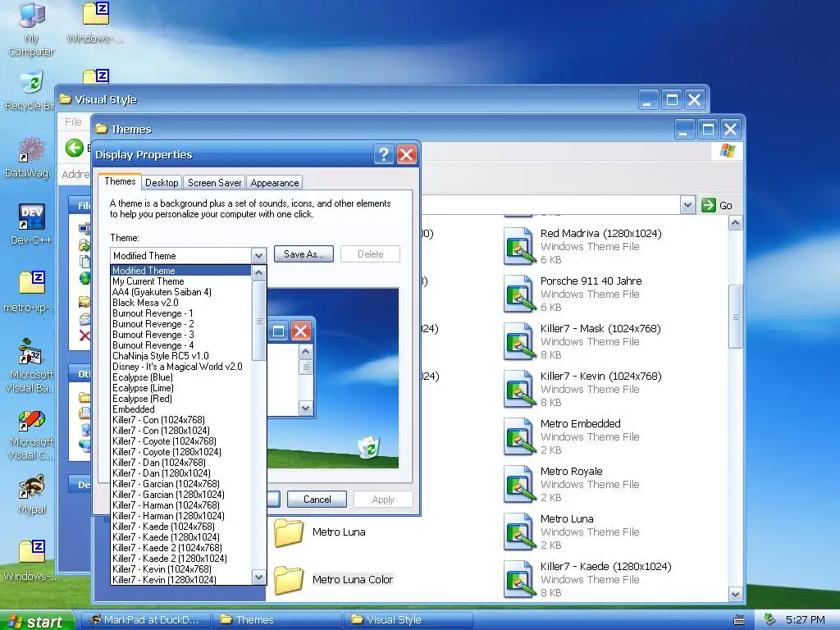Image resolution: width=840 pixels, height=630 pixels.
Task: Click theme list scrollbar down arrow
Action: tap(258, 577)
